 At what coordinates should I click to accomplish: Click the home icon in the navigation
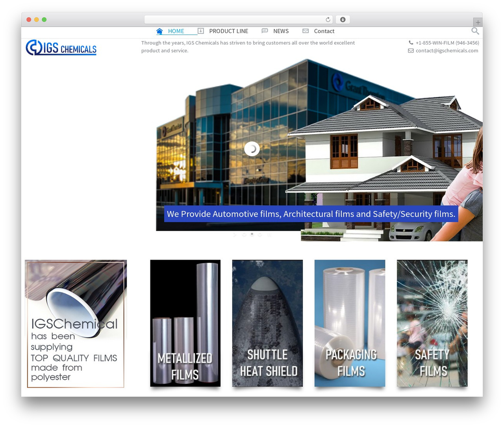pyautogui.click(x=159, y=31)
